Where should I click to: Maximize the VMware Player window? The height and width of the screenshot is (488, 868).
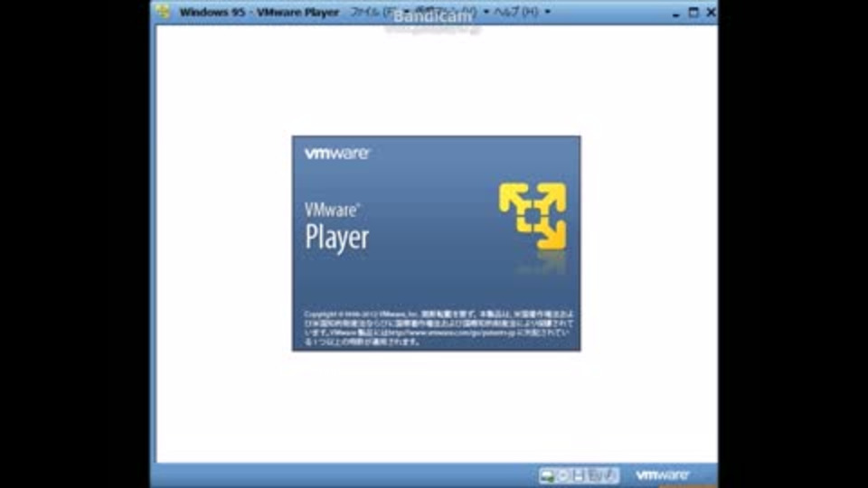pyautogui.click(x=693, y=12)
